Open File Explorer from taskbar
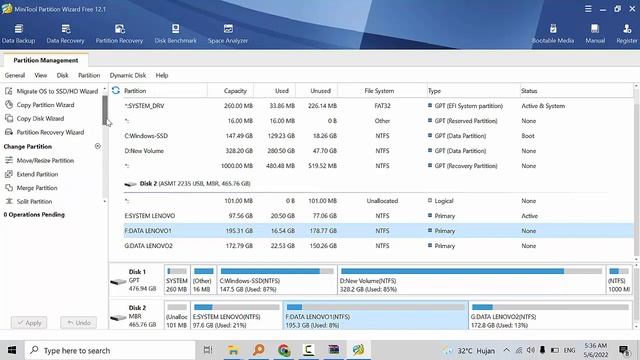The height and width of the screenshot is (360, 640). pyautogui.click(x=233, y=350)
